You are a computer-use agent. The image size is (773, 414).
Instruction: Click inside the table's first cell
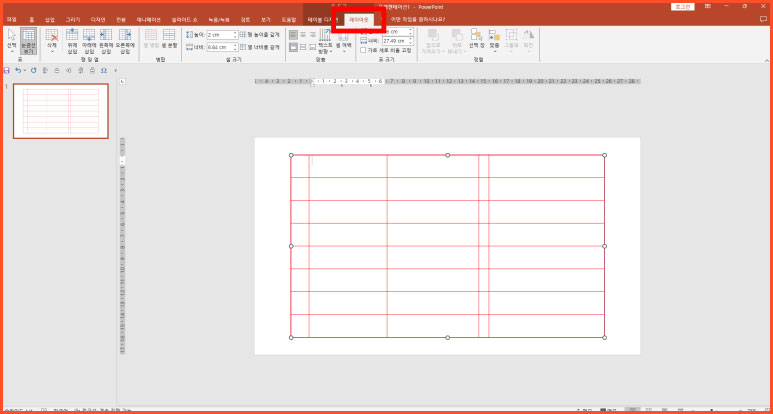tap(300, 166)
